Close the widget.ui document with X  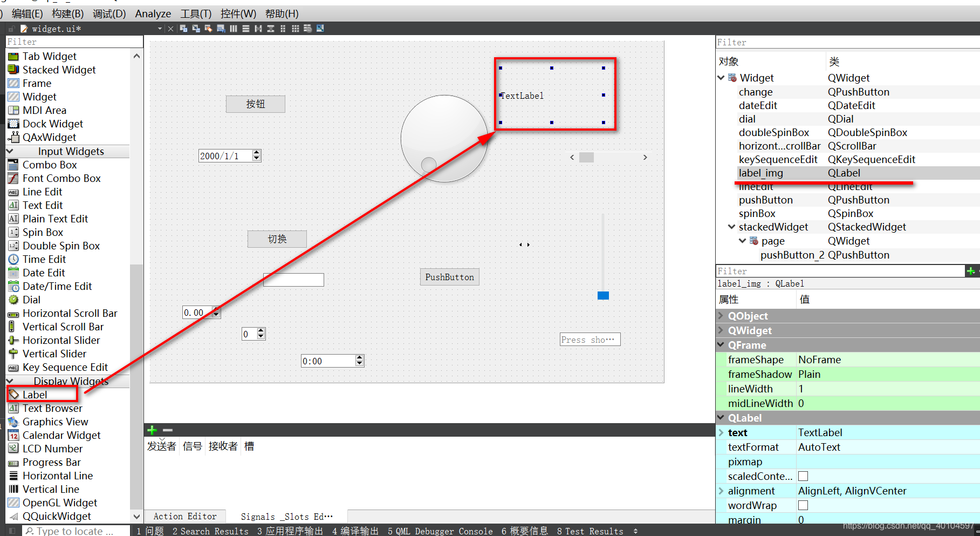171,29
